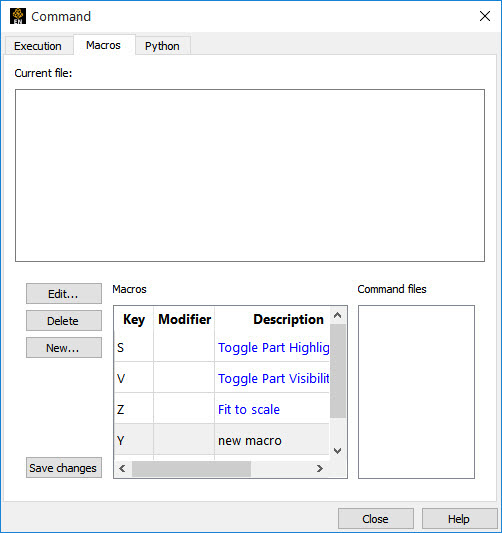Select the Macros tab
502x533 pixels.
[x=103, y=45]
